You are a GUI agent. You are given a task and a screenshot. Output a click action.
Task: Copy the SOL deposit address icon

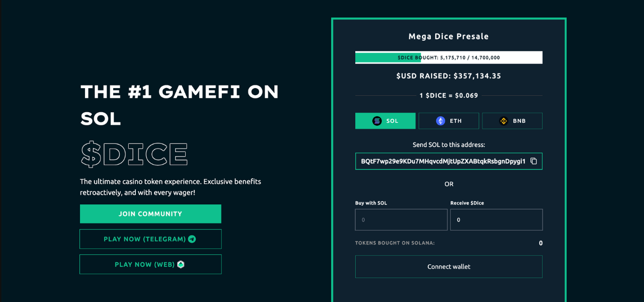coord(534,161)
